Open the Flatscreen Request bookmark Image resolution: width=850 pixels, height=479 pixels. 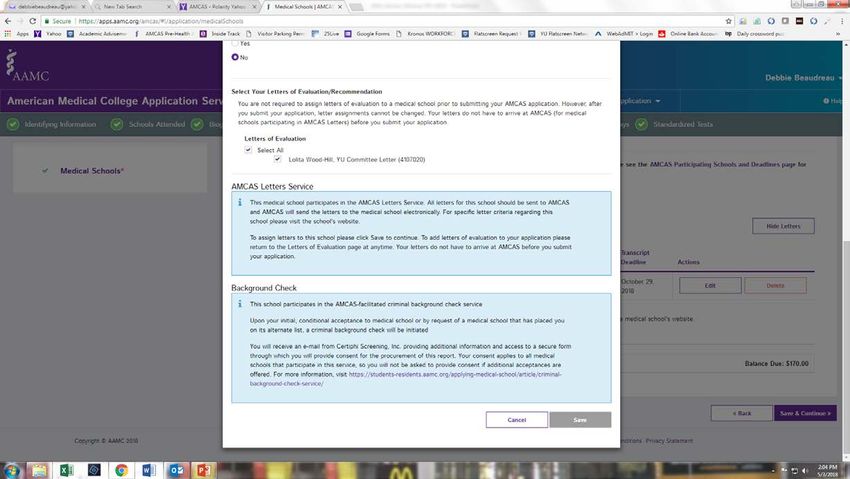click(492, 34)
